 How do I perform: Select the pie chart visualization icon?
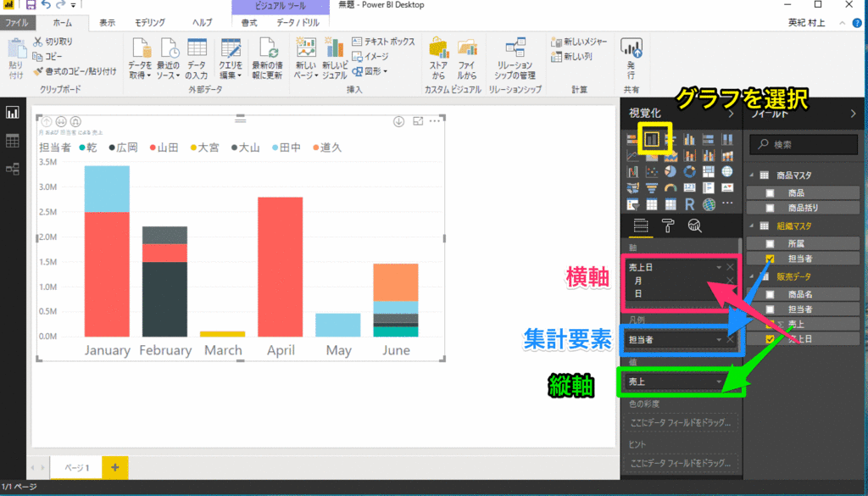point(670,170)
